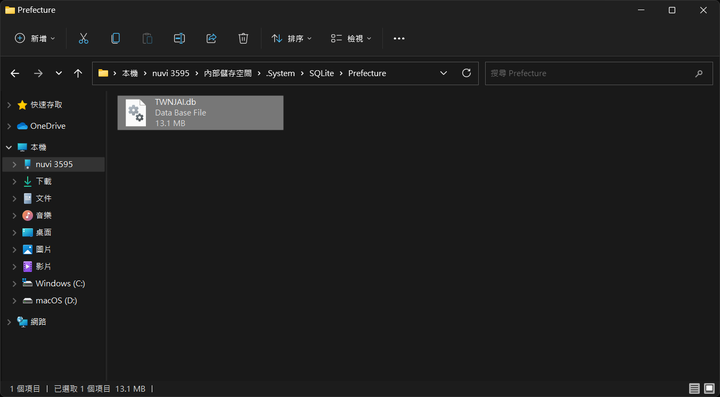Click the folder icon in address bar

pyautogui.click(x=103, y=73)
